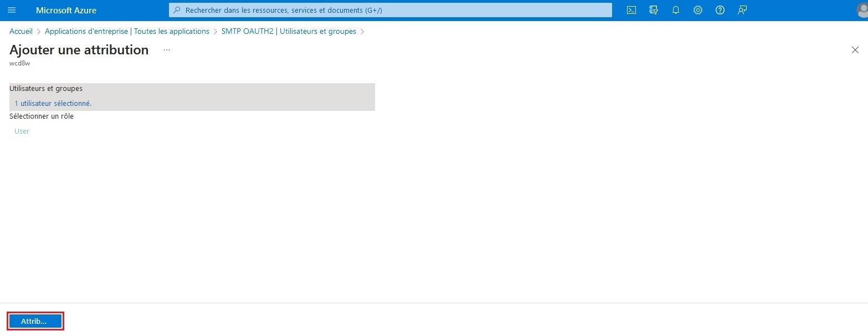Navigate to Accueil breadcrumb

[x=21, y=32]
